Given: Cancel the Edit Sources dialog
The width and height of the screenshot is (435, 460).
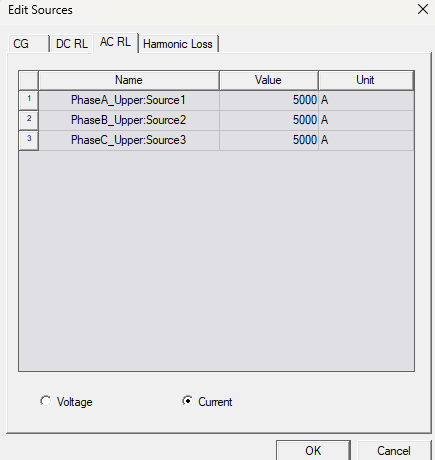Looking at the screenshot, I should click(x=394, y=451).
